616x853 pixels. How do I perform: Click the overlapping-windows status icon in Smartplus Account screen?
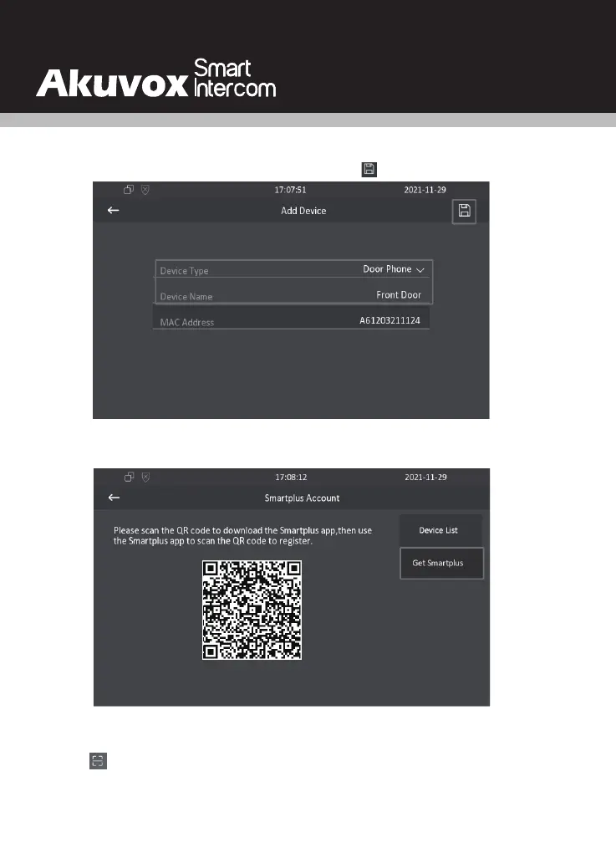[130, 477]
